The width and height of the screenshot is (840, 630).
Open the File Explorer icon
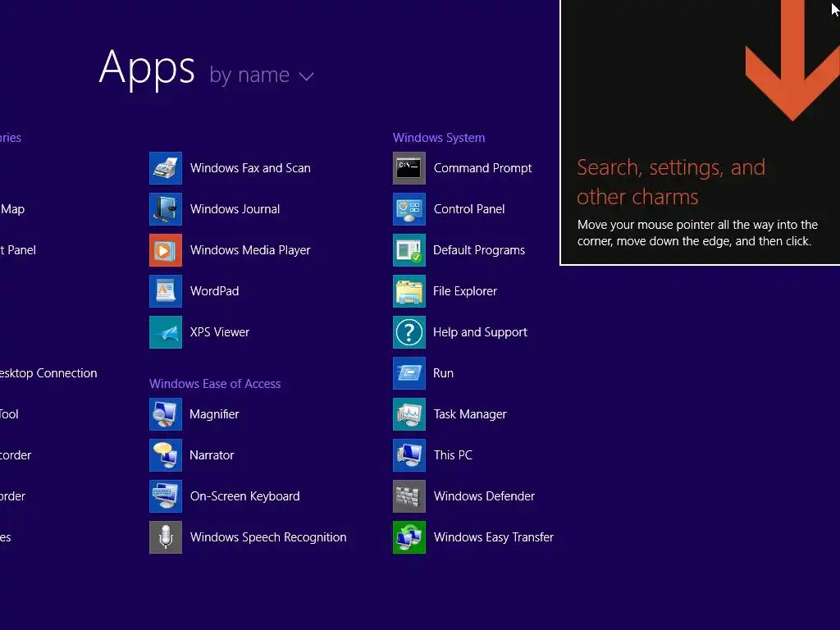pyautogui.click(x=409, y=291)
